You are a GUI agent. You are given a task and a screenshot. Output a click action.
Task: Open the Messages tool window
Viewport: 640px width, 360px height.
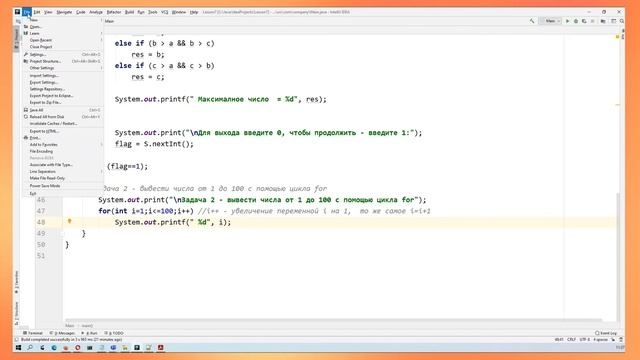pos(62,333)
